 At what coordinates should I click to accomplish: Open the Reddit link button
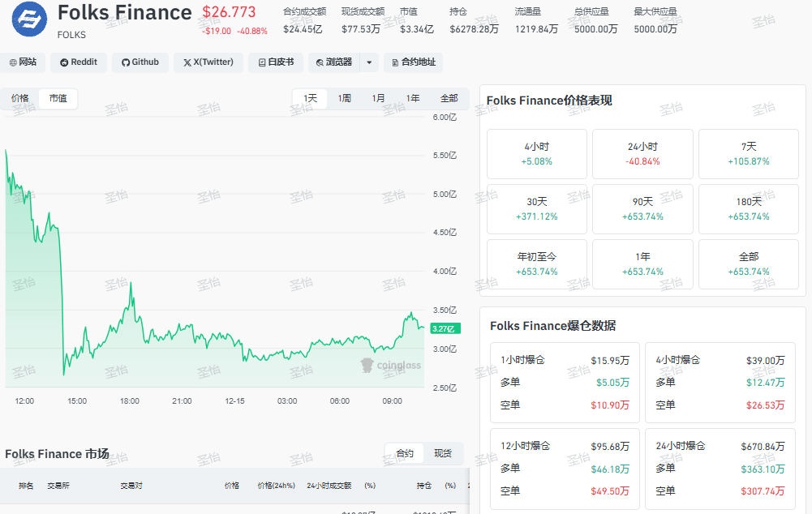pos(79,62)
